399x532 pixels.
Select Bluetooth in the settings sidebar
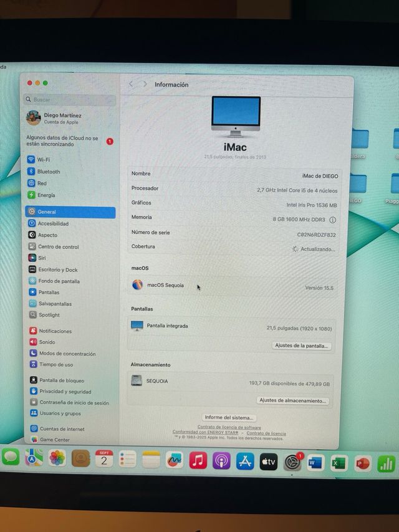coord(48,172)
